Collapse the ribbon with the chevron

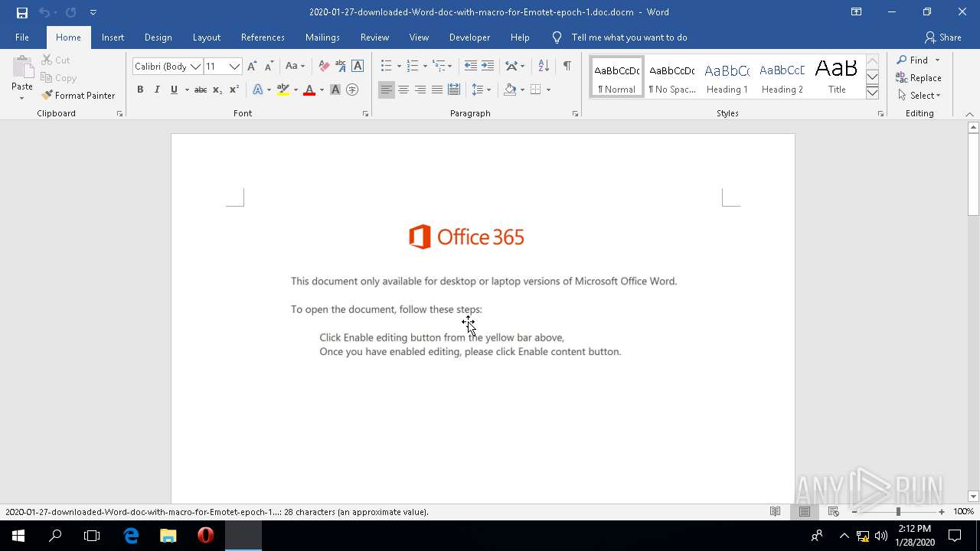coord(970,114)
